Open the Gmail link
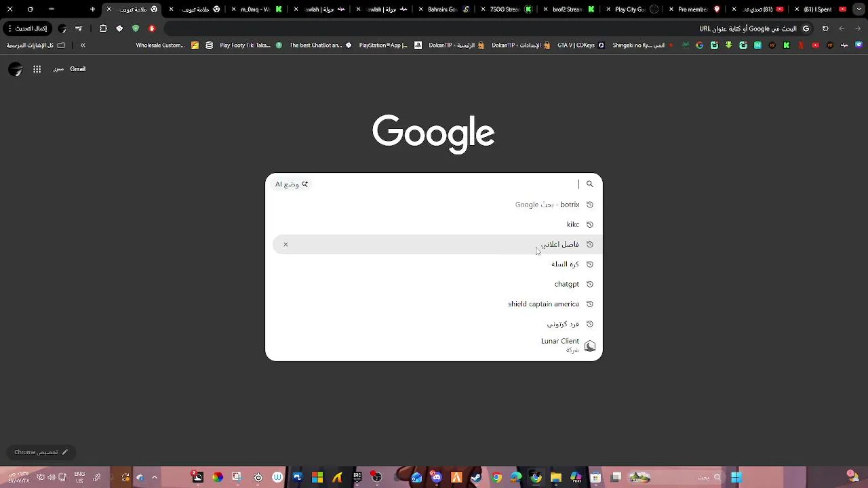The width and height of the screenshot is (868, 488). 77,69
